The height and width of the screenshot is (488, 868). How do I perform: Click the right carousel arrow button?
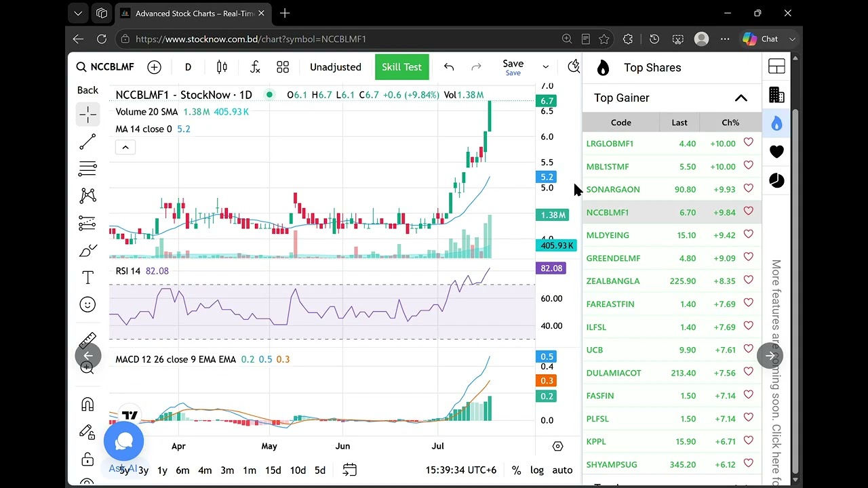[770, 356]
